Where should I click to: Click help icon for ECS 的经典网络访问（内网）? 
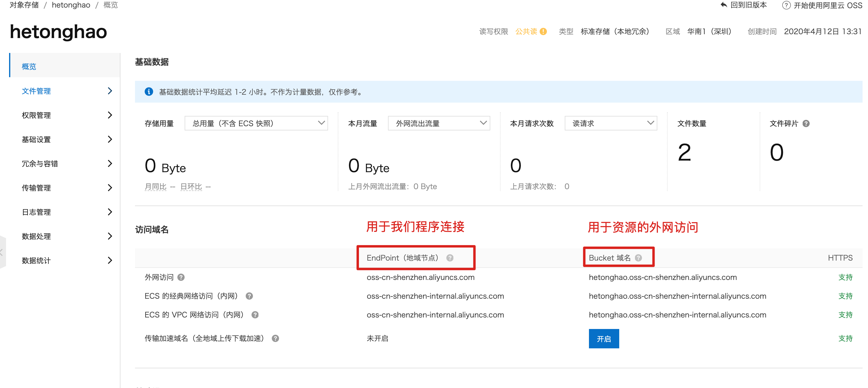249,296
